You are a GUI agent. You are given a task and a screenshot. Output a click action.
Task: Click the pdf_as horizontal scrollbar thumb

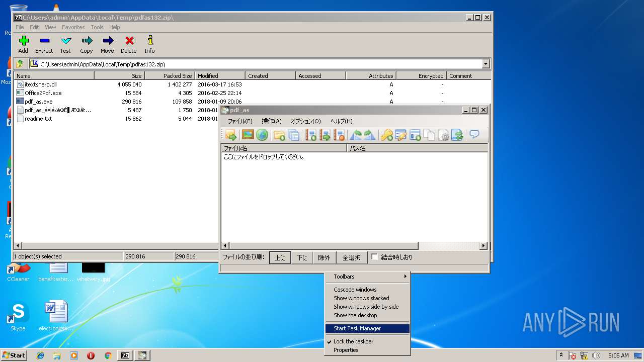[x=324, y=246]
